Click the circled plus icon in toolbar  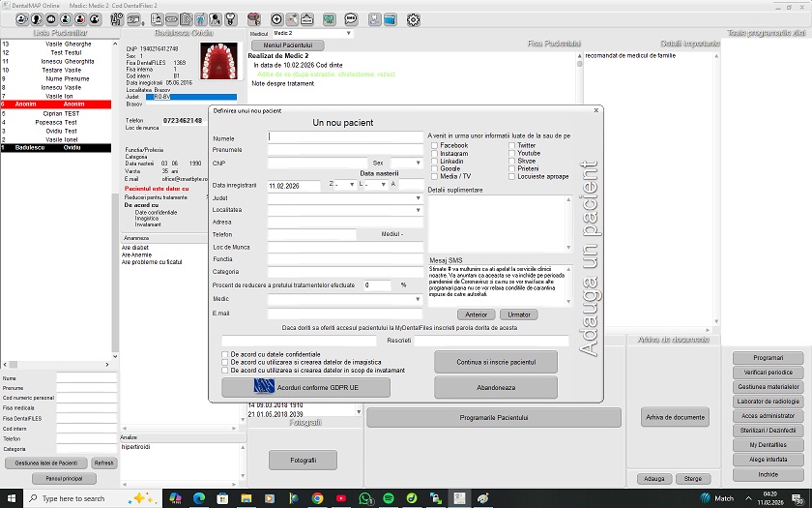pyautogui.click(x=276, y=19)
